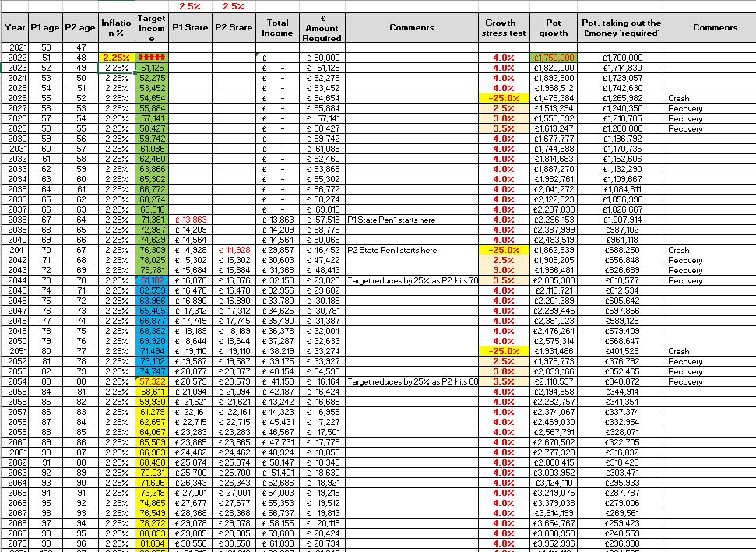This screenshot has height=552, width=756.
Task: Click the "Growth - stress test" header cell
Action: [x=504, y=27]
